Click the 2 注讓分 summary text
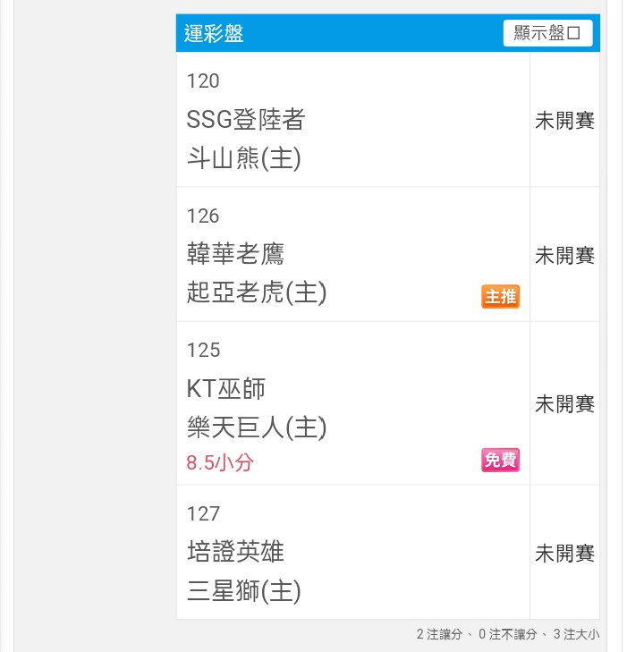Screen dimensions: 644x652 (x=439, y=634)
